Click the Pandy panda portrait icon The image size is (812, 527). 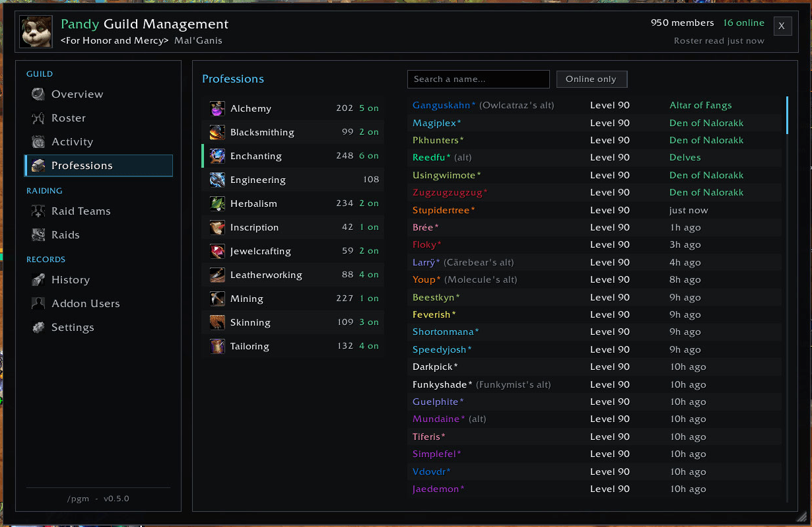click(36, 32)
